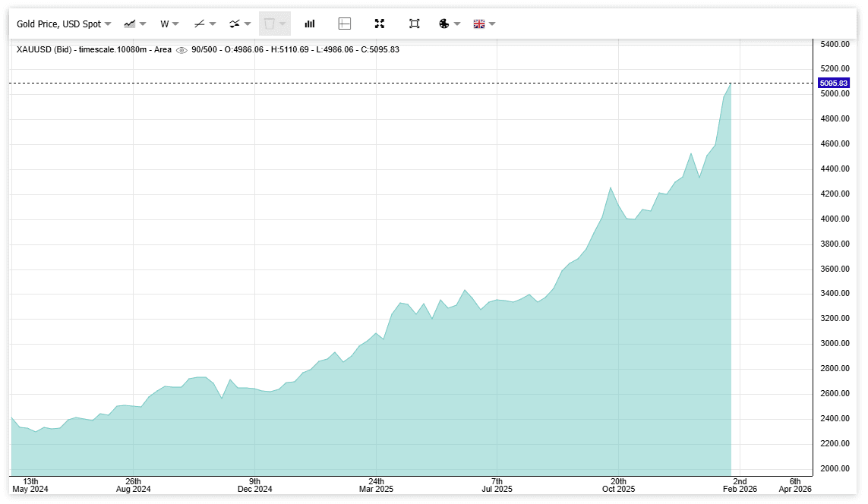Click the 20th Oct 2025 date axis label
868x504 pixels.
[619, 485]
